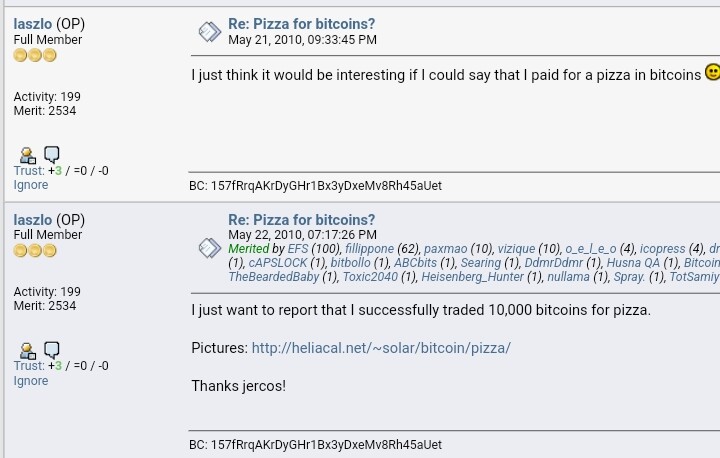Screen dimensions: 720x458
Task: Click speech bubble icon in second post
Action: 51,350
